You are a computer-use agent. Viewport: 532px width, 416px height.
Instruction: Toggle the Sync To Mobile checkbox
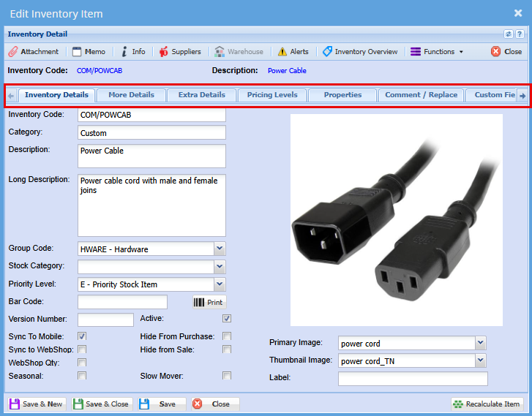pyautogui.click(x=82, y=336)
